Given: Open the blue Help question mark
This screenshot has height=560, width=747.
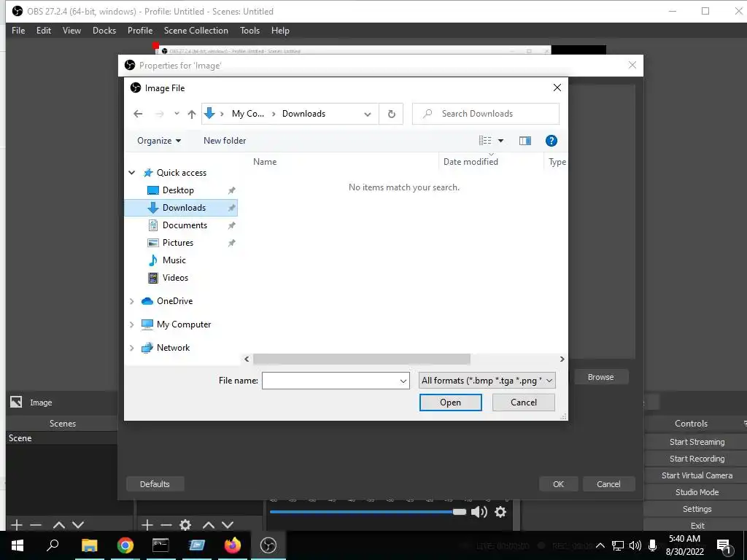Looking at the screenshot, I should 551,141.
